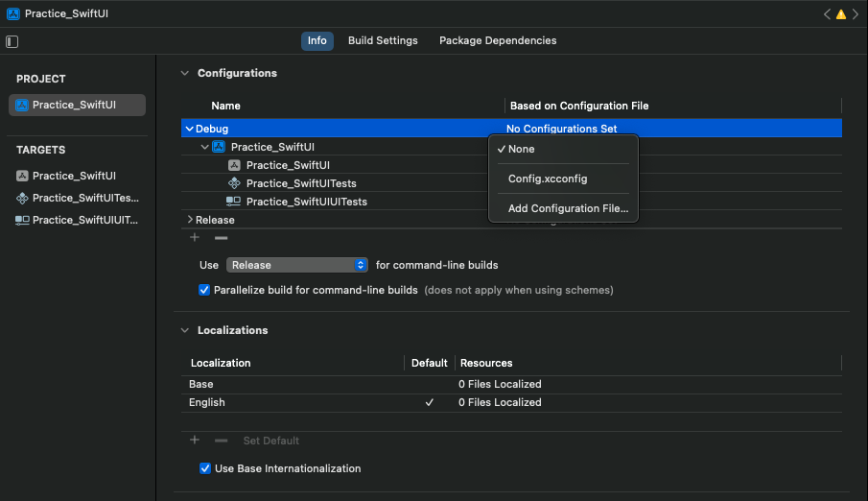
Task: Click the Name column header
Action: click(225, 106)
